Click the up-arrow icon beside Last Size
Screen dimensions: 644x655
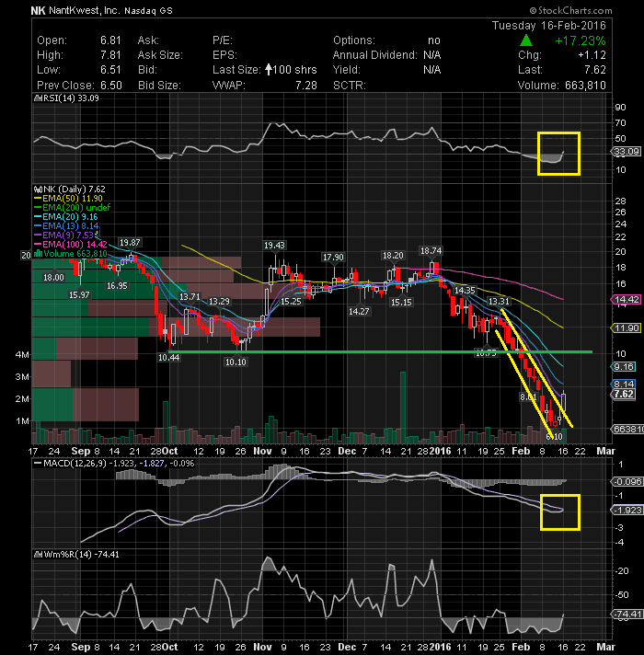[x=269, y=69]
